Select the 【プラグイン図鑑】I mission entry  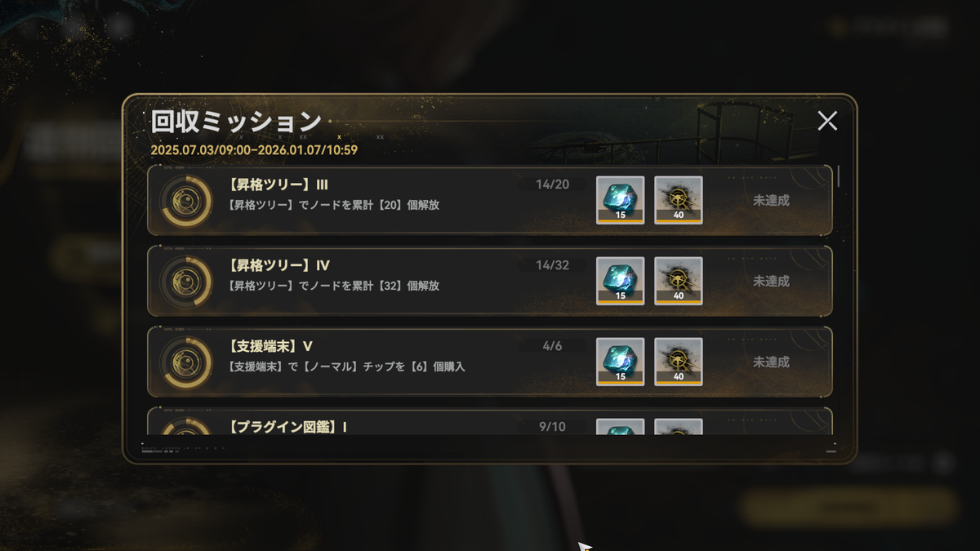pos(490,422)
